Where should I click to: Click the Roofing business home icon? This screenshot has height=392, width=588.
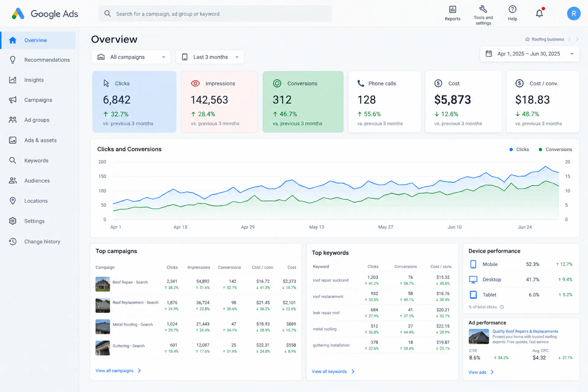(x=527, y=39)
